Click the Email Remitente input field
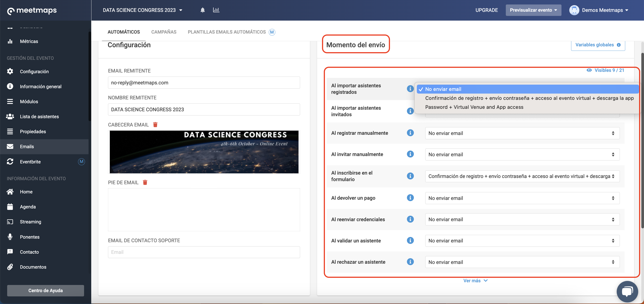644x304 pixels. [x=204, y=83]
